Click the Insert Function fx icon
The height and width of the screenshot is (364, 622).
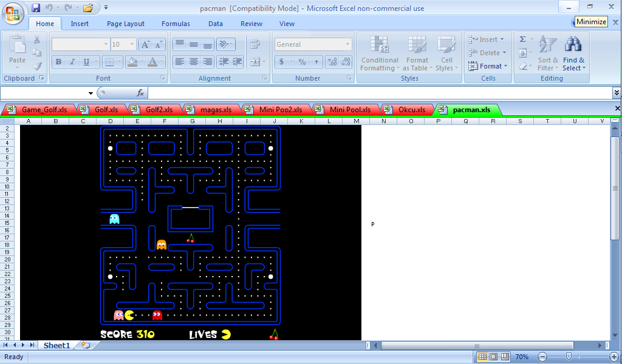tap(140, 93)
